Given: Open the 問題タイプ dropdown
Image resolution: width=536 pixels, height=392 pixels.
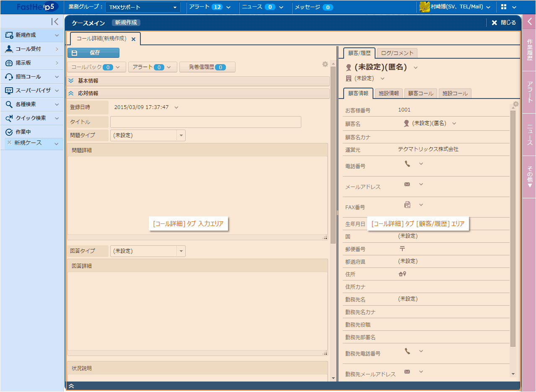Looking at the screenshot, I should point(181,135).
